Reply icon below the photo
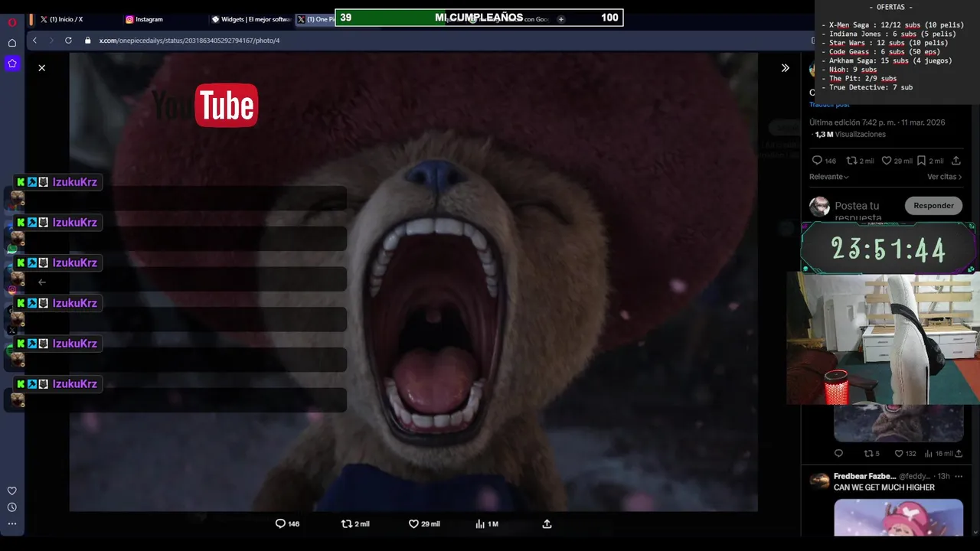This screenshot has height=551, width=980. (280, 524)
